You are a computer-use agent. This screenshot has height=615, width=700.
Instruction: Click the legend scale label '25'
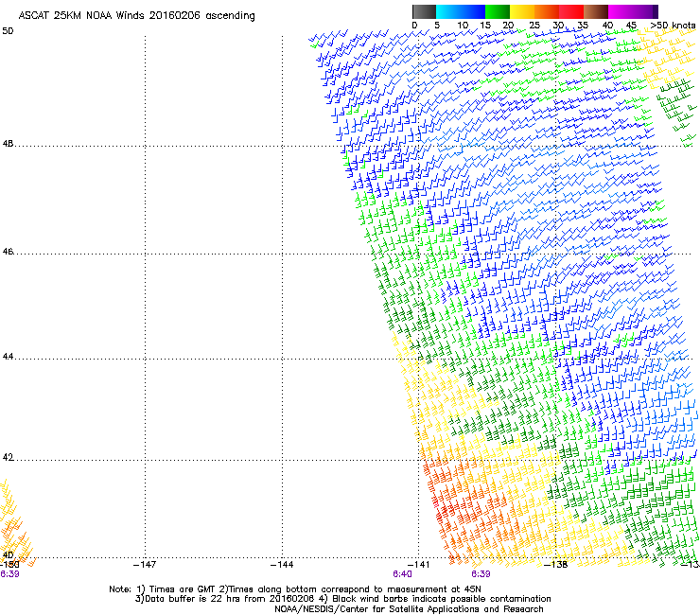(534, 26)
